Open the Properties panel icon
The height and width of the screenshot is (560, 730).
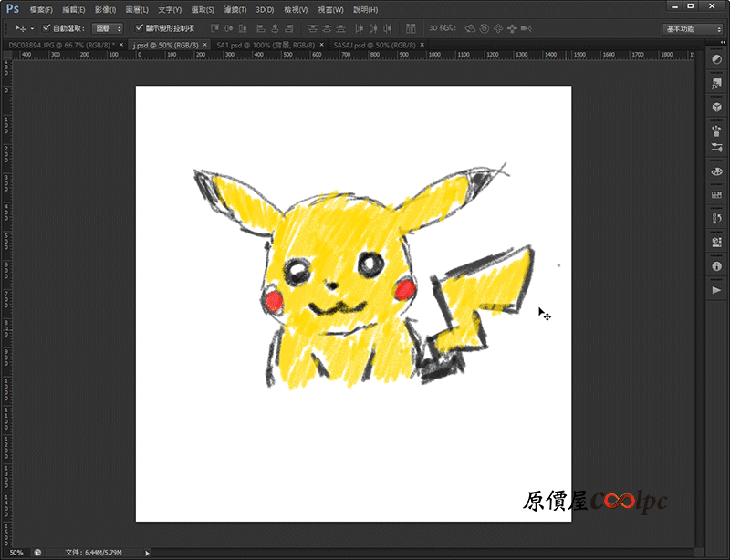click(x=716, y=242)
